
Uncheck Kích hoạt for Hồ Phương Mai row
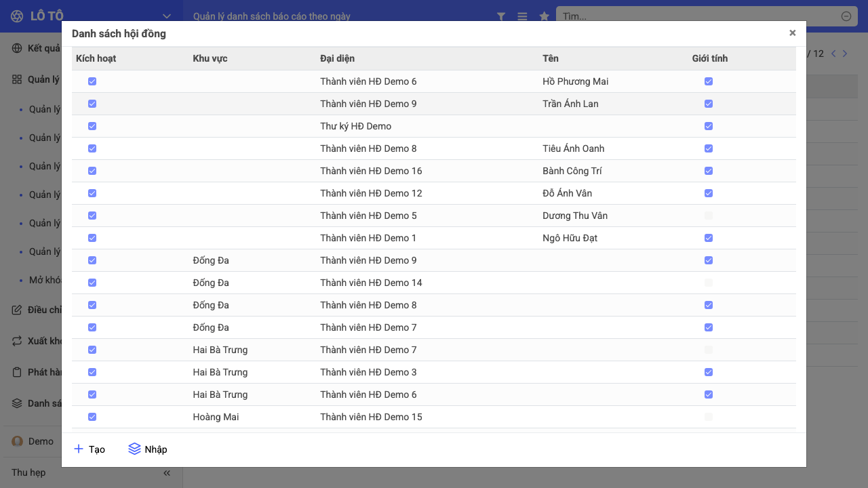92,81
